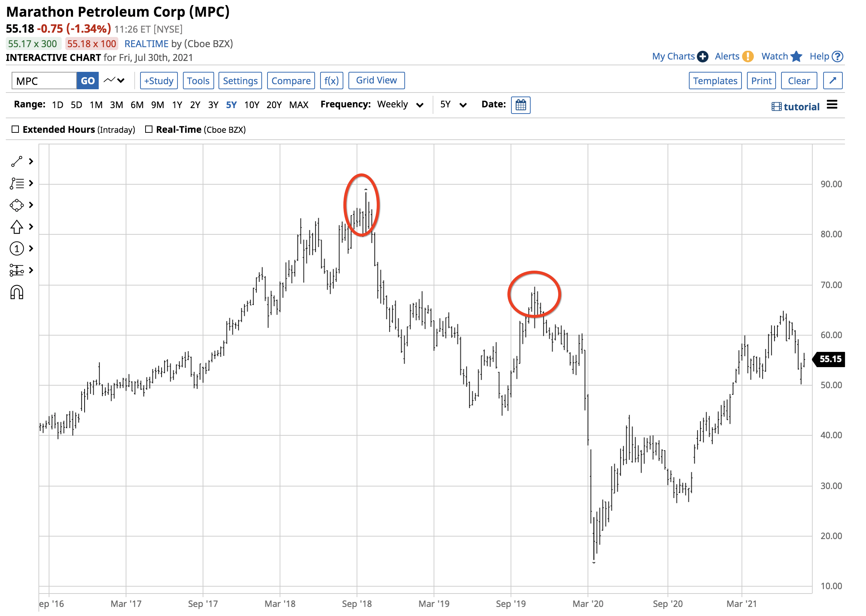Select the arrow marker tool icon

pos(17,227)
